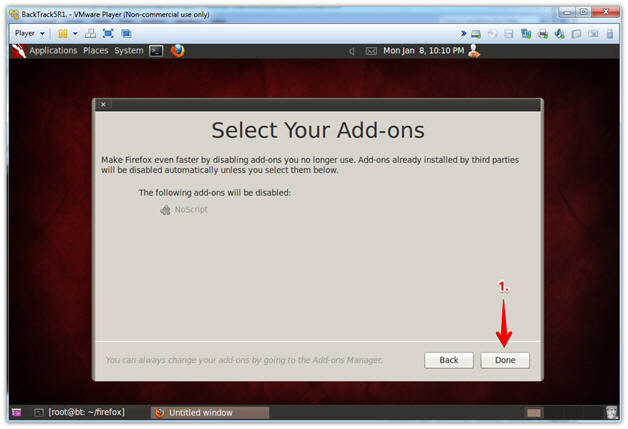Expand the power options dropdown arrow
Image resolution: width=628 pixels, height=429 pixels.
point(75,34)
